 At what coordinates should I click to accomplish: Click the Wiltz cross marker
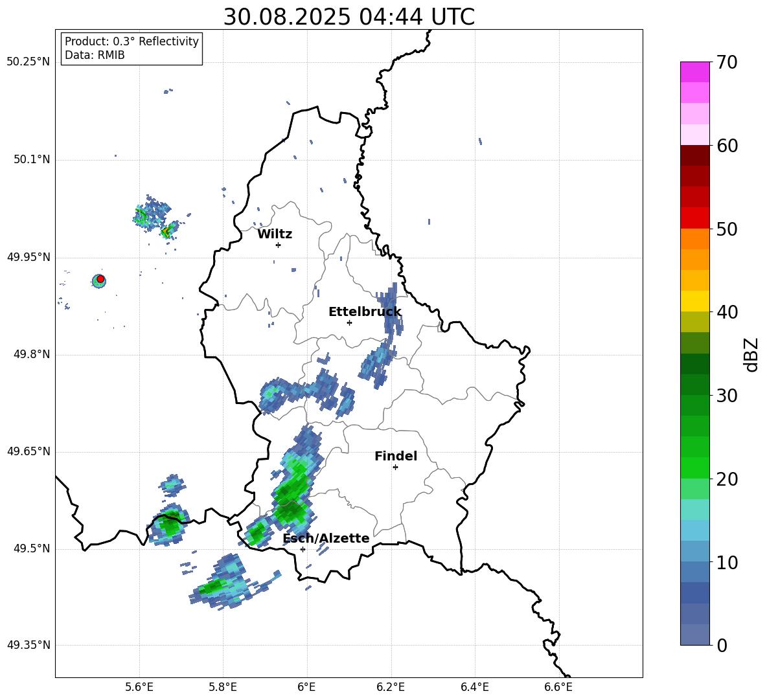pyautogui.click(x=278, y=245)
